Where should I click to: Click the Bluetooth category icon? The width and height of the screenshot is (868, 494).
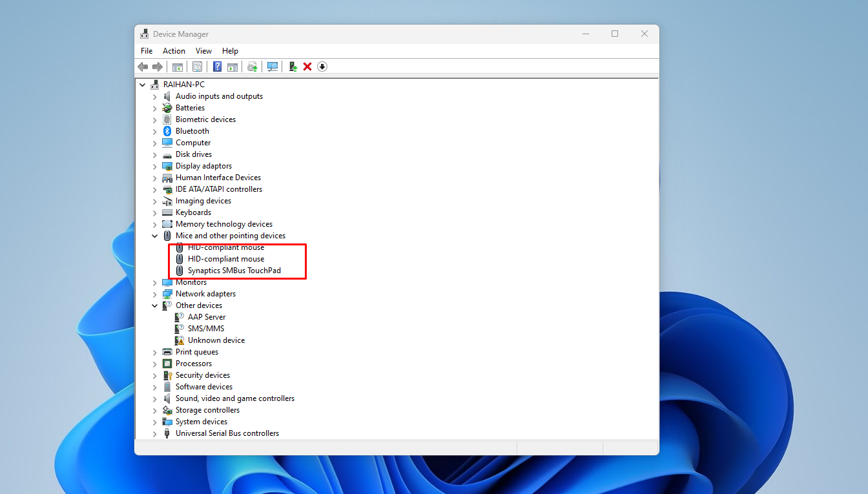167,131
